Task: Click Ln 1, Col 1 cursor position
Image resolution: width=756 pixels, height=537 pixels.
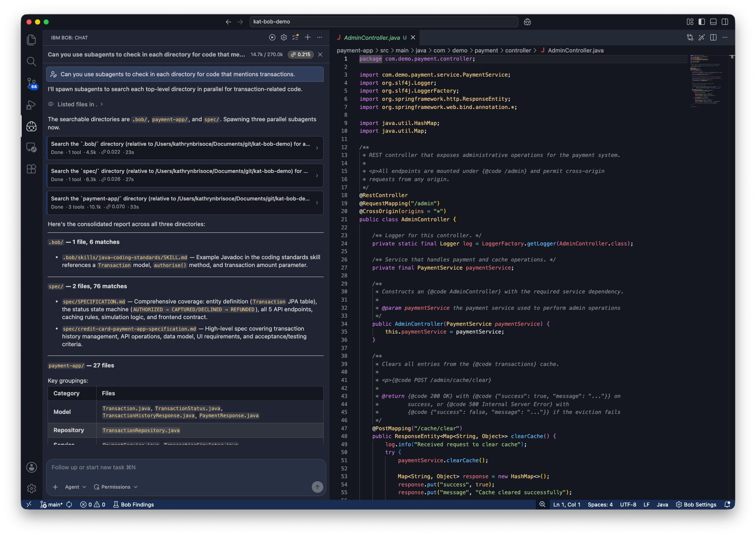Action: (567, 504)
